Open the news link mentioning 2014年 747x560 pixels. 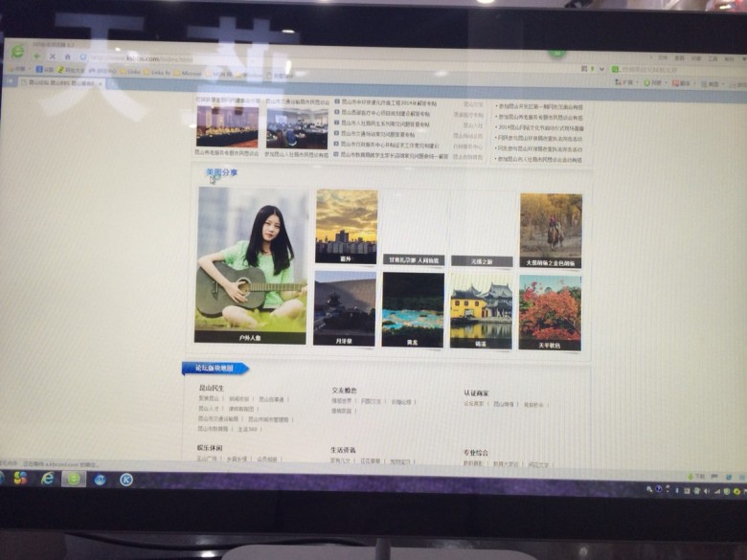click(x=389, y=102)
